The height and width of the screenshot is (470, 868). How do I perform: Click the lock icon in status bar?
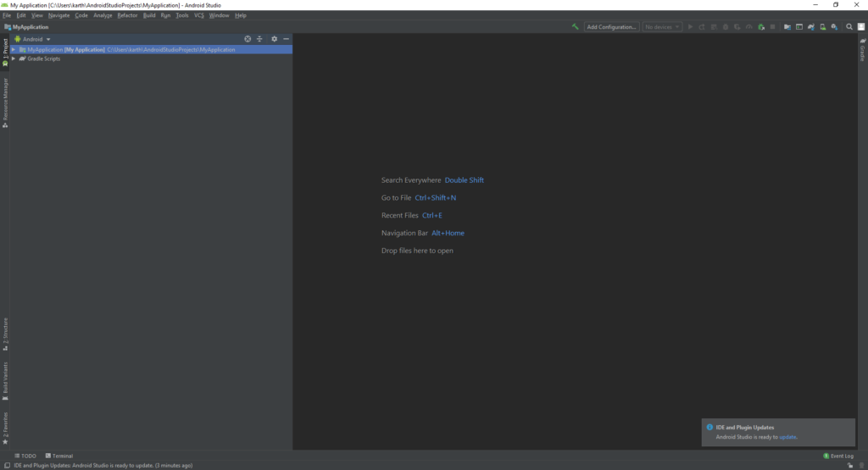(851, 466)
